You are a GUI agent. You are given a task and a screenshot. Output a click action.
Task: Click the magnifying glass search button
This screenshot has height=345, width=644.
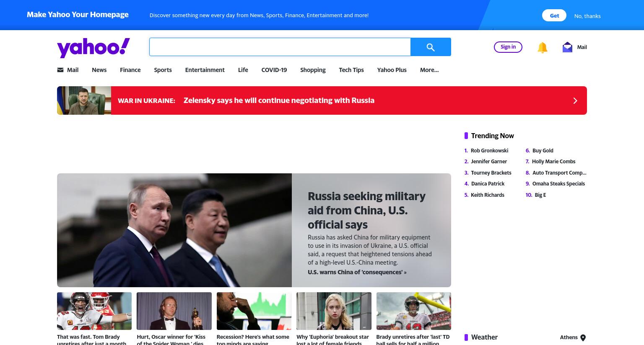[431, 47]
